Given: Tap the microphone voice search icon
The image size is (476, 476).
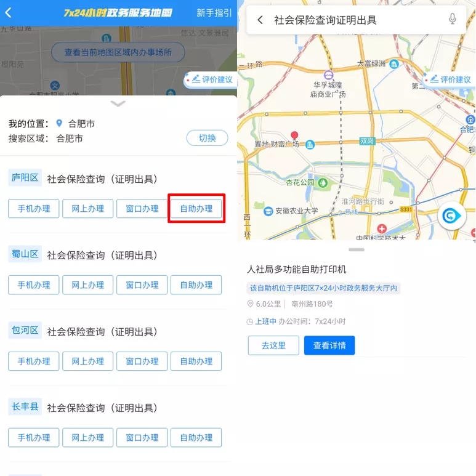Looking at the screenshot, I should pyautogui.click(x=453, y=19).
